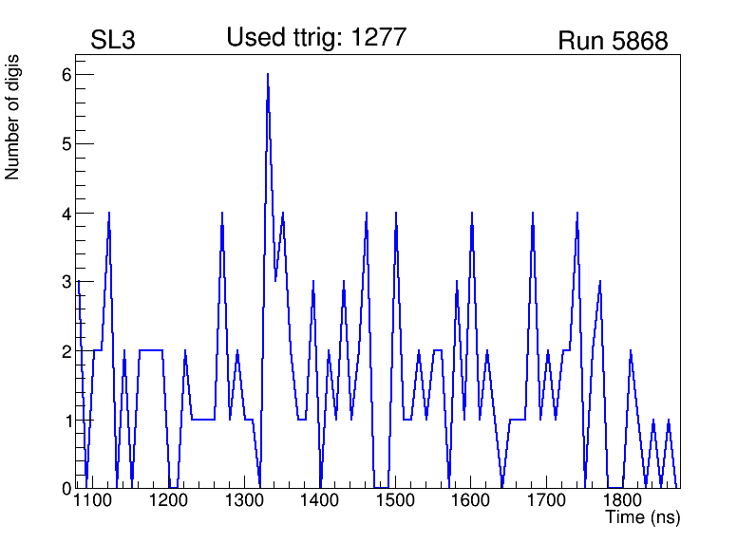Select the x-axis tick label 1200

point(169,501)
